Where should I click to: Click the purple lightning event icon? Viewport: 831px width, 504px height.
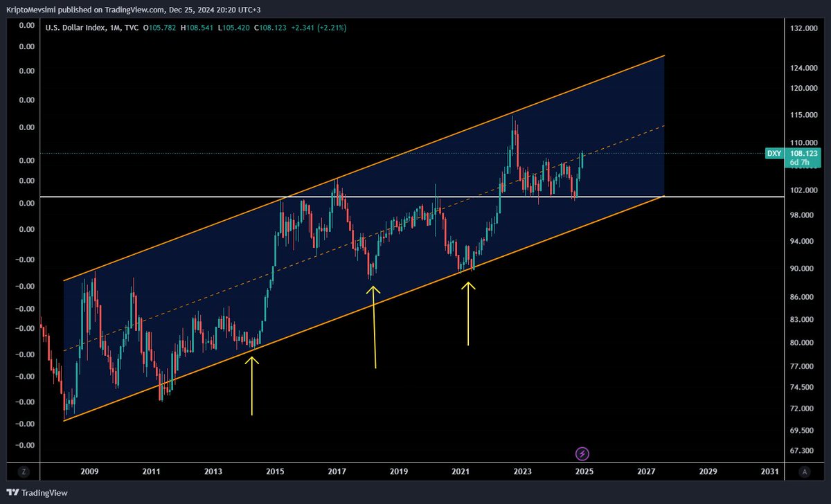[583, 454]
